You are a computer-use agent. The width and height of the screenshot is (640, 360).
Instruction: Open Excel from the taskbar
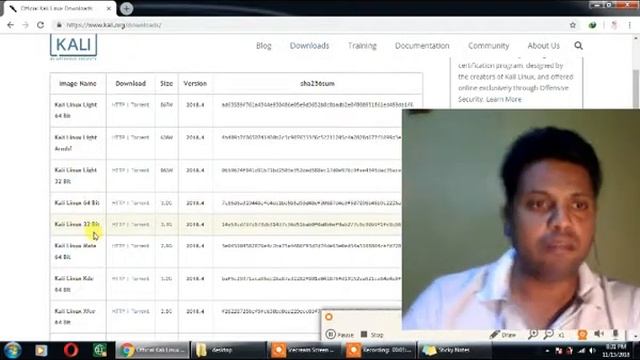(100, 350)
